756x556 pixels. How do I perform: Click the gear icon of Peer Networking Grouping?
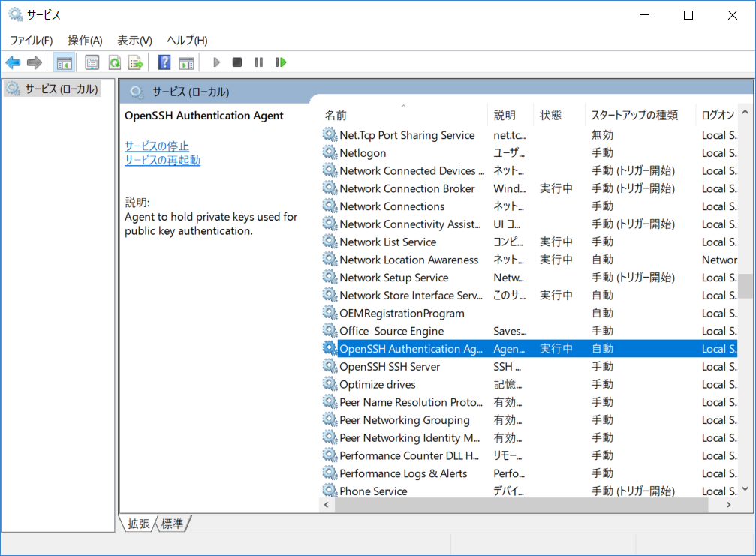[x=330, y=420]
